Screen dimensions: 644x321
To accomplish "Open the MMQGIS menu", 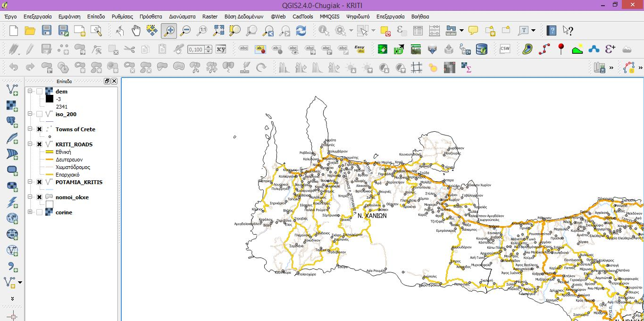I will [329, 17].
